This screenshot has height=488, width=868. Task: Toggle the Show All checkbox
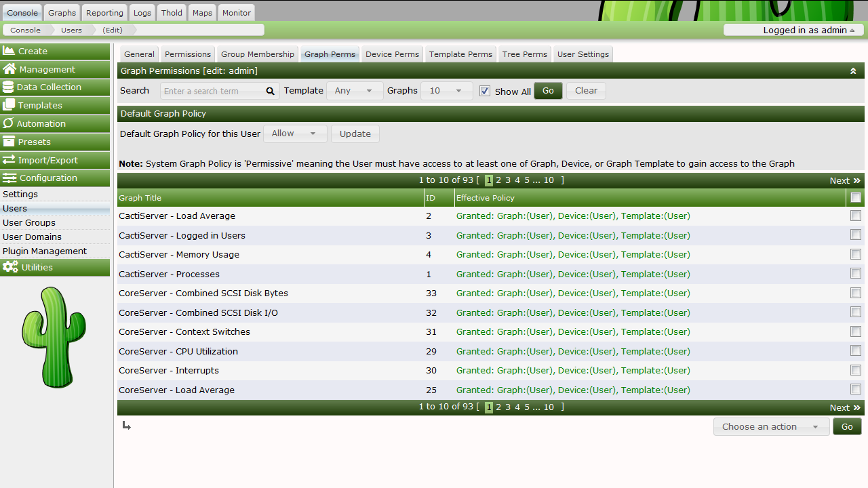485,91
